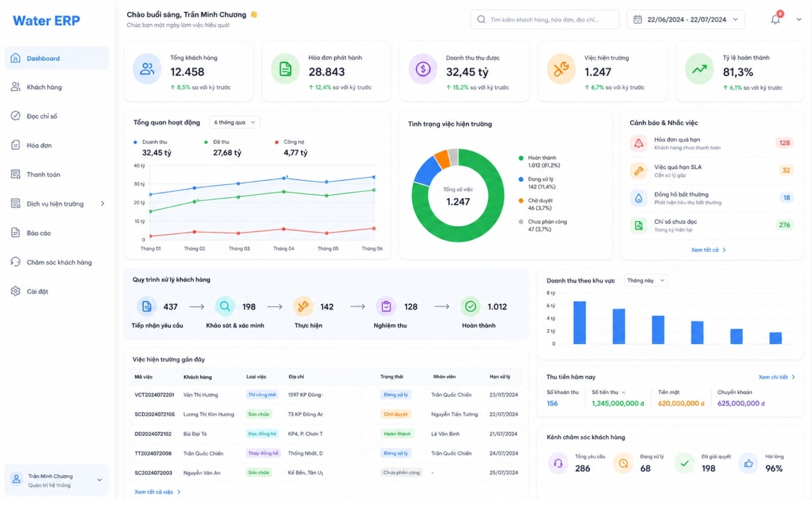Click the Hài lòng thumbs-up icon
812x523 pixels.
pos(749,463)
